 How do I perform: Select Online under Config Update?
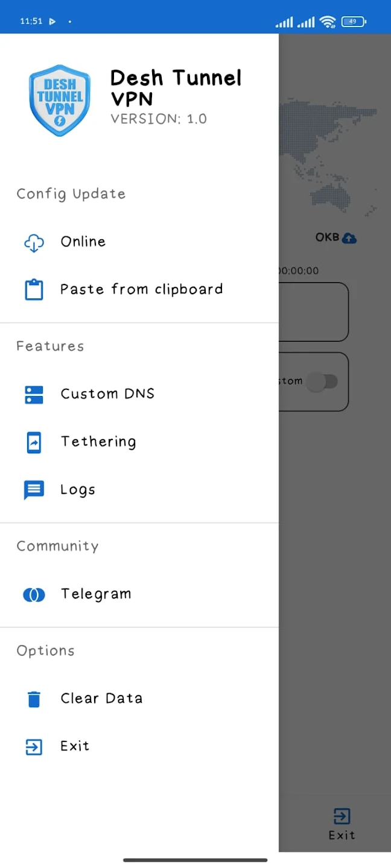(x=83, y=242)
